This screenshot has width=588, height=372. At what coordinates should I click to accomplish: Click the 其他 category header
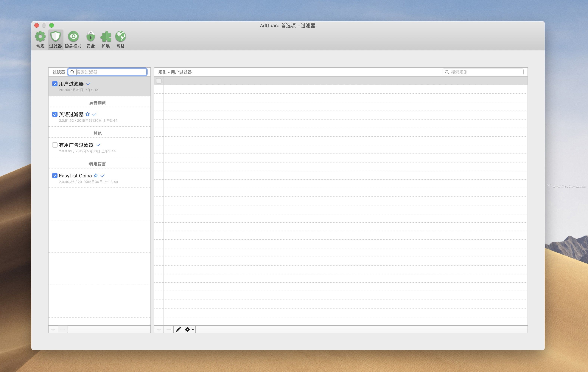(x=97, y=133)
